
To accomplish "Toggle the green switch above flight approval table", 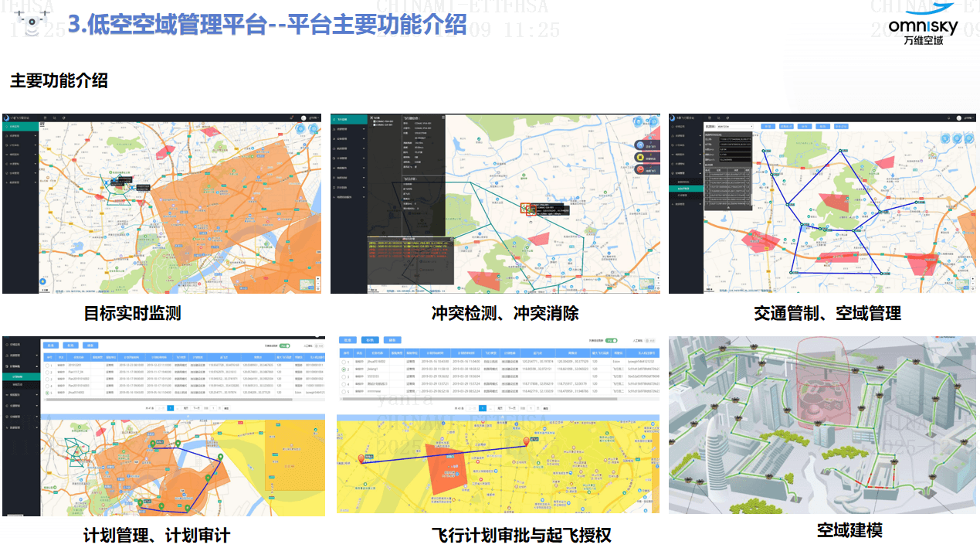I will 611,340.
